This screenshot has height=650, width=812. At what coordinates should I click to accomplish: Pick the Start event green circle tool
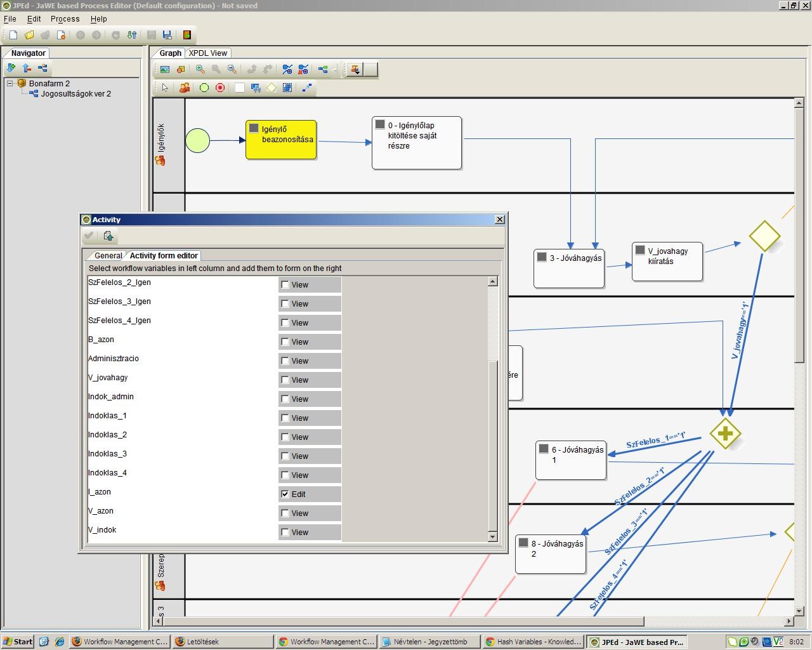pos(204,88)
